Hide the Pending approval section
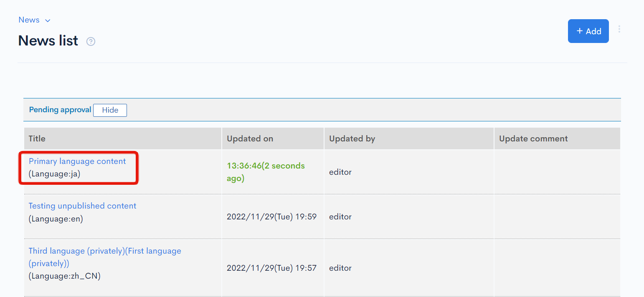Screen dimensions: 644x297 click(x=110, y=110)
